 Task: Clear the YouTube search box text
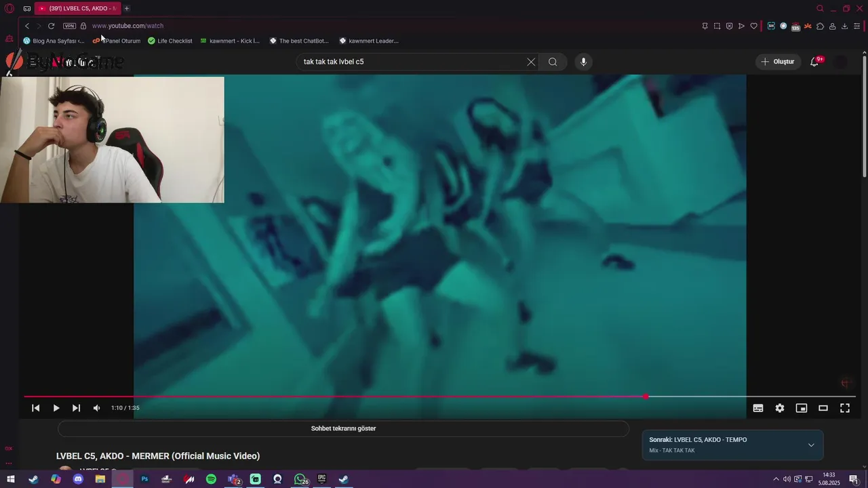[531, 62]
